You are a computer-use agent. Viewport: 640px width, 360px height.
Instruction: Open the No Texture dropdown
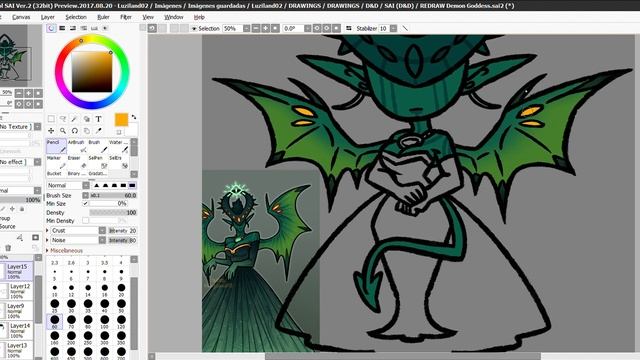point(37,127)
